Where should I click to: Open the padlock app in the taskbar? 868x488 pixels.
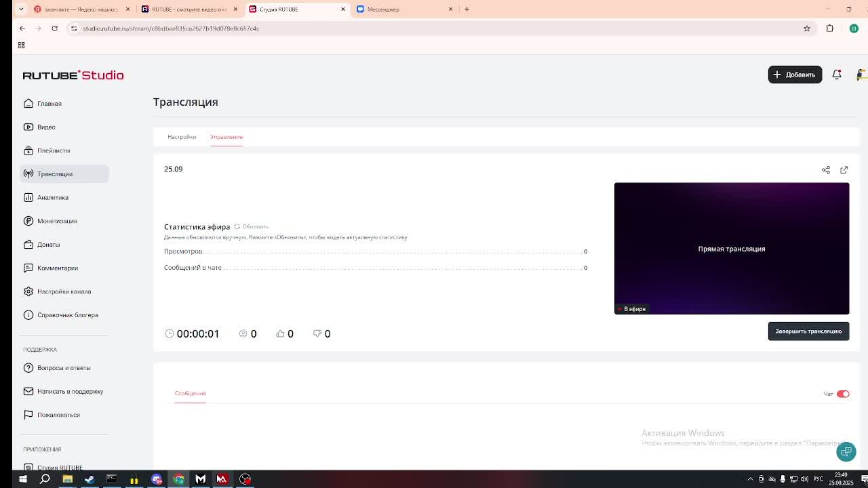click(x=134, y=479)
